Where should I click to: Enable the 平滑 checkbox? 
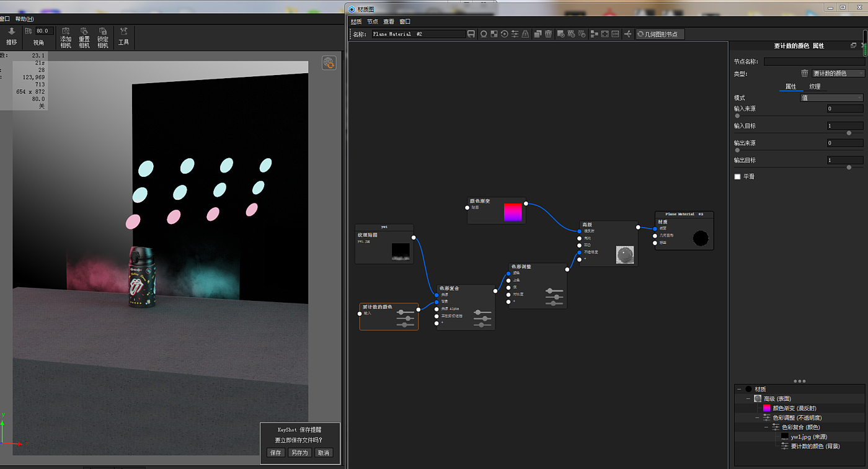[737, 177]
